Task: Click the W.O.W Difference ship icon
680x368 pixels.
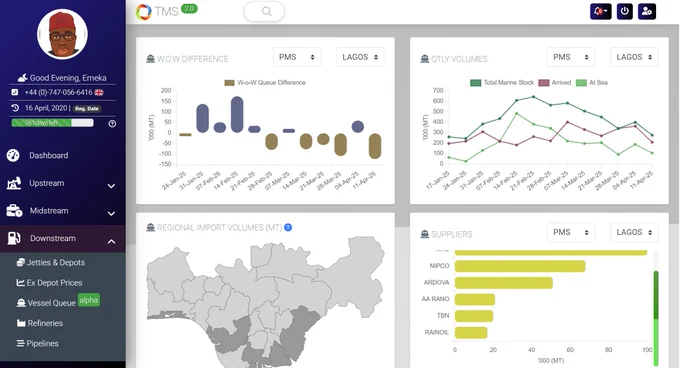Action: click(150, 59)
